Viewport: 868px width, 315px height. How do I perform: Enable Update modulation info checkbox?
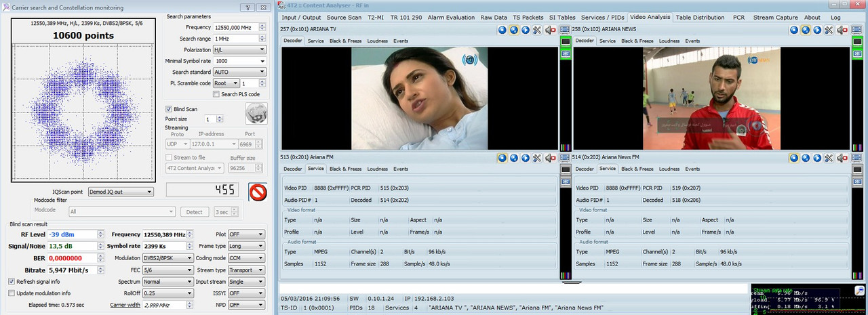pos(12,293)
